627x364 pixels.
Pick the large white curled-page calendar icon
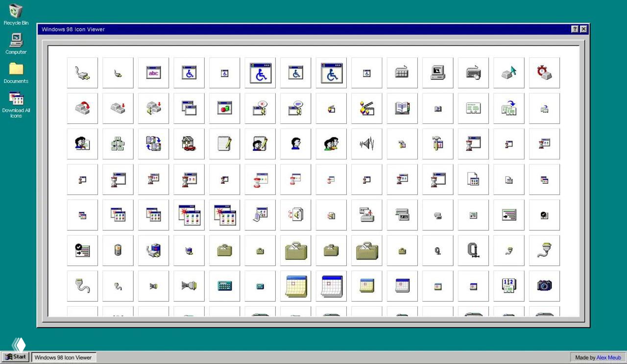(x=331, y=286)
